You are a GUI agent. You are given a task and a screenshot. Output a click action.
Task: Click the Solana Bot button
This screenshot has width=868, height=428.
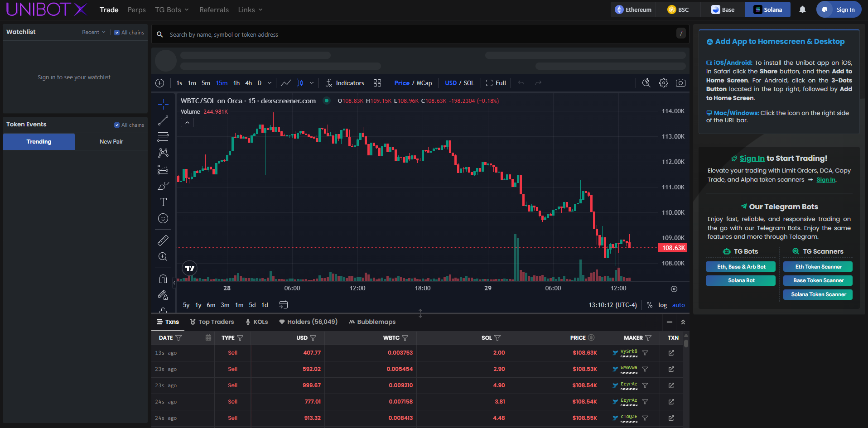click(740, 280)
